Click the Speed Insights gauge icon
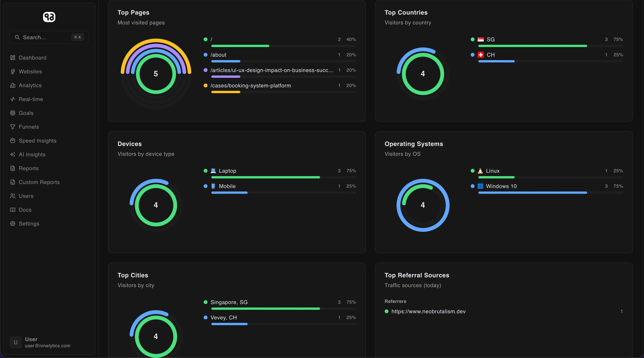Viewport: 644px width, 358px height. coord(13,141)
